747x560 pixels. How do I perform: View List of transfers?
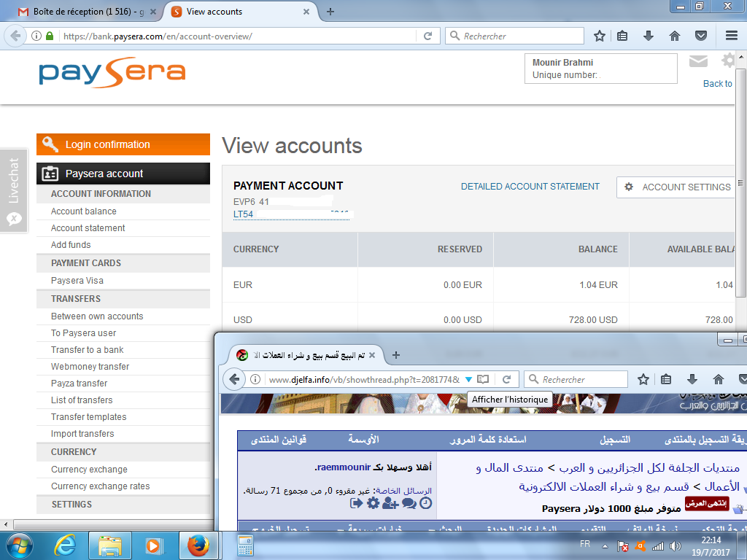82,400
